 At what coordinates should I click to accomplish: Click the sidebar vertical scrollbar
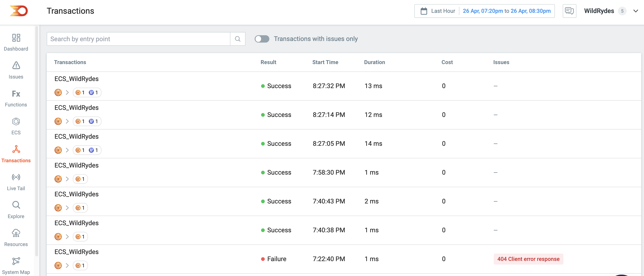click(37, 141)
